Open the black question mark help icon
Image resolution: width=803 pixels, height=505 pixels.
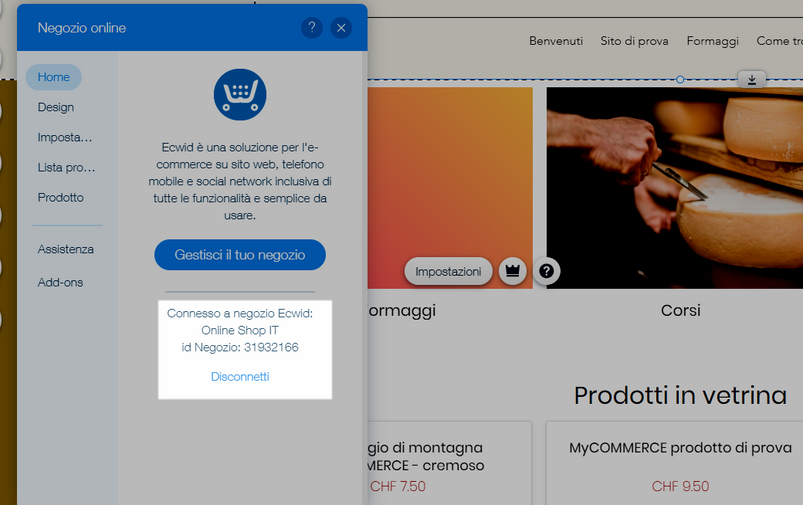pyautogui.click(x=546, y=271)
